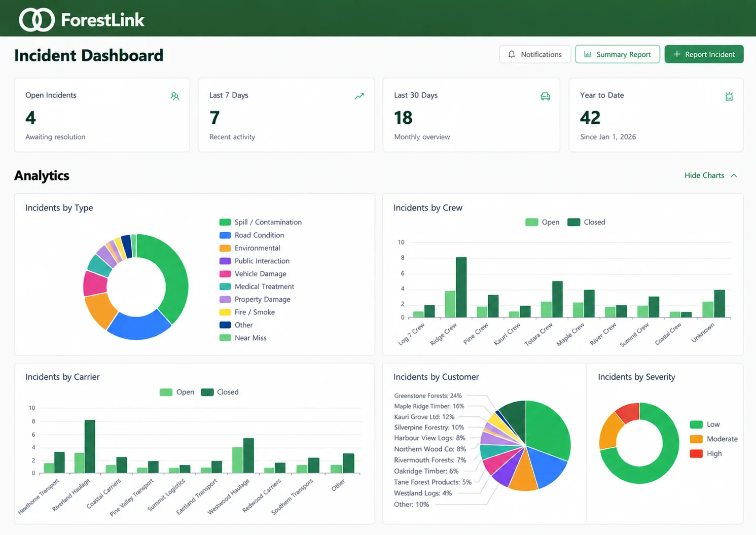Click the Fire / Smoke legend color swatch
Screen dimensions: 756x535
(225, 312)
